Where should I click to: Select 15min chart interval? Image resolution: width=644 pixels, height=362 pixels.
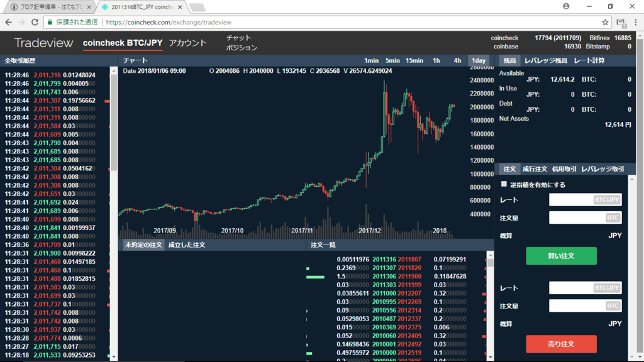[x=414, y=60]
